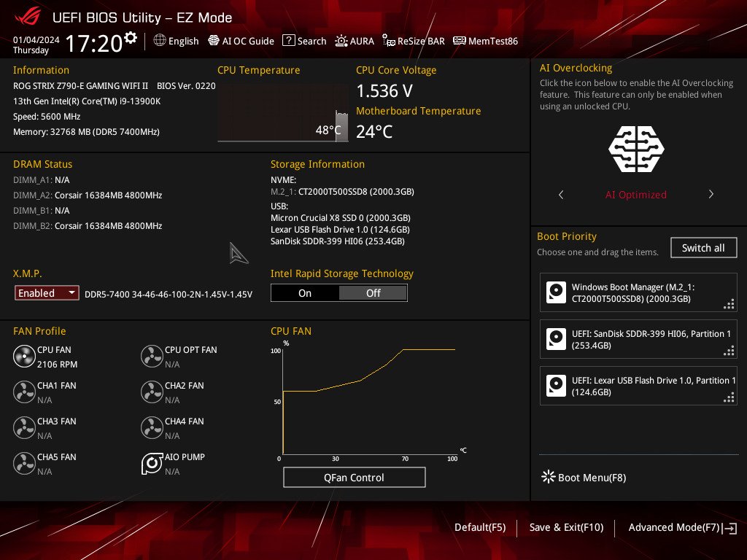Click CHA3 FAN icon
This screenshot has width=747, height=560.
tap(24, 428)
